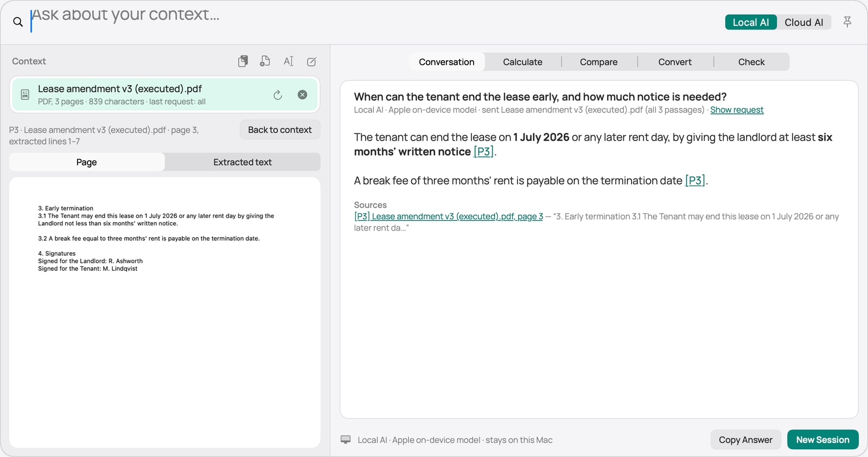The width and height of the screenshot is (868, 457).
Task: Click the computer icon in the status bar
Action: 346,440
